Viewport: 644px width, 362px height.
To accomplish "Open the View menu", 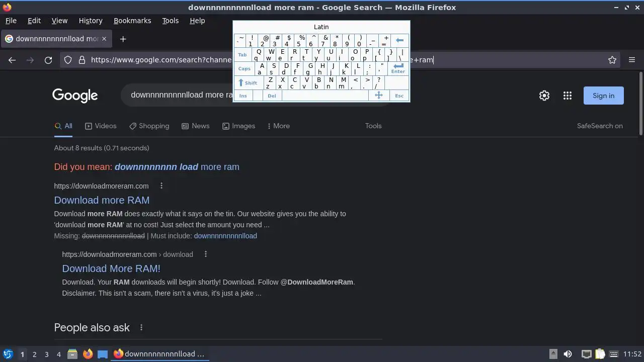I will click(59, 21).
